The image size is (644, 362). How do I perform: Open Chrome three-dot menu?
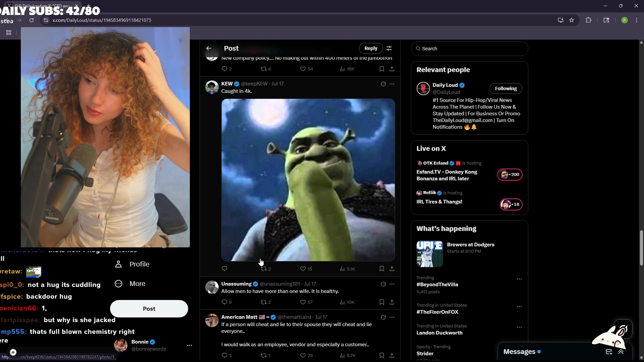pyautogui.click(x=637, y=20)
